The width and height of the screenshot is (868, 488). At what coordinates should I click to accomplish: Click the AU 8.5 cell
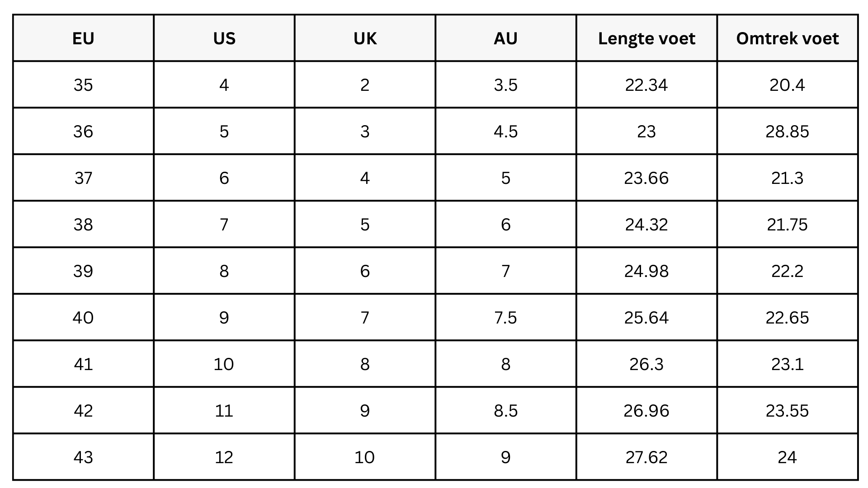[505, 411]
